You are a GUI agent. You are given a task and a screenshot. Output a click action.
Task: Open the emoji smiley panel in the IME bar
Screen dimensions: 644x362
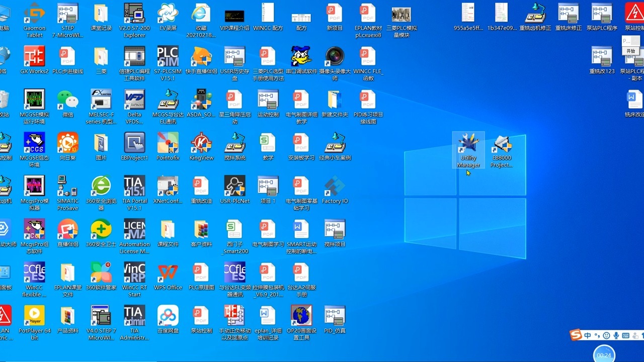(606, 335)
